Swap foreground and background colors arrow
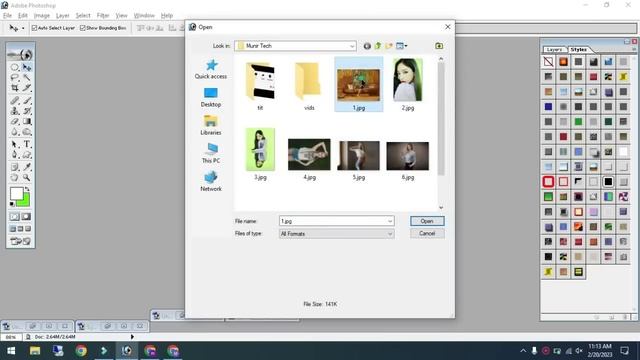Viewport: 640px width, 360px height. (x=27, y=189)
